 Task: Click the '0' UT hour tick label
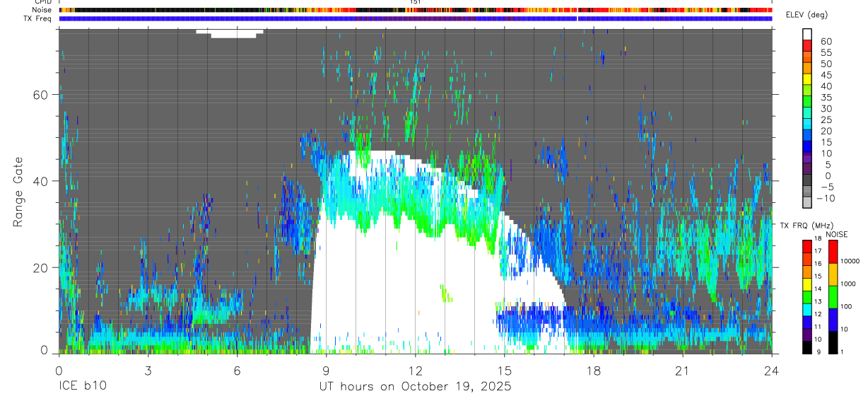coord(59,370)
